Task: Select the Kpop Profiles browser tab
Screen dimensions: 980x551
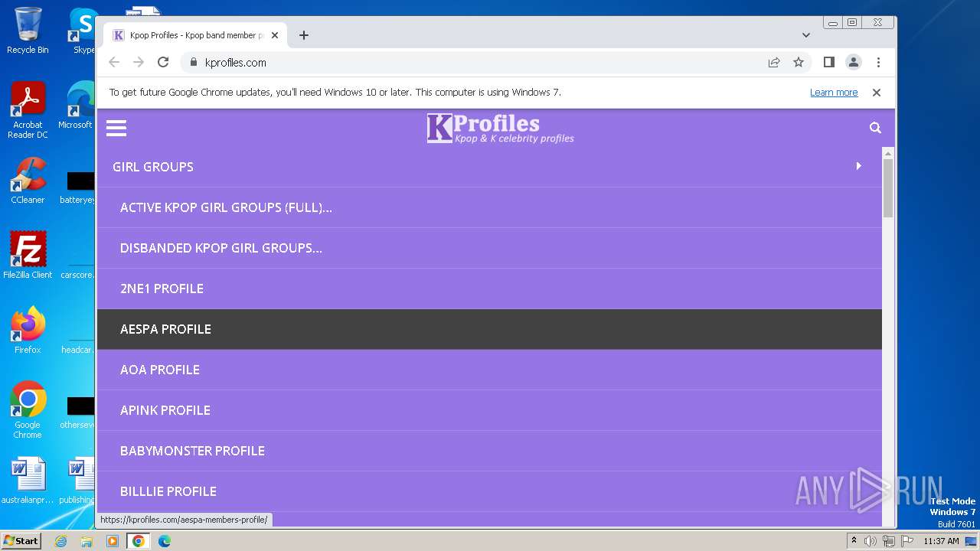Action: point(196,35)
